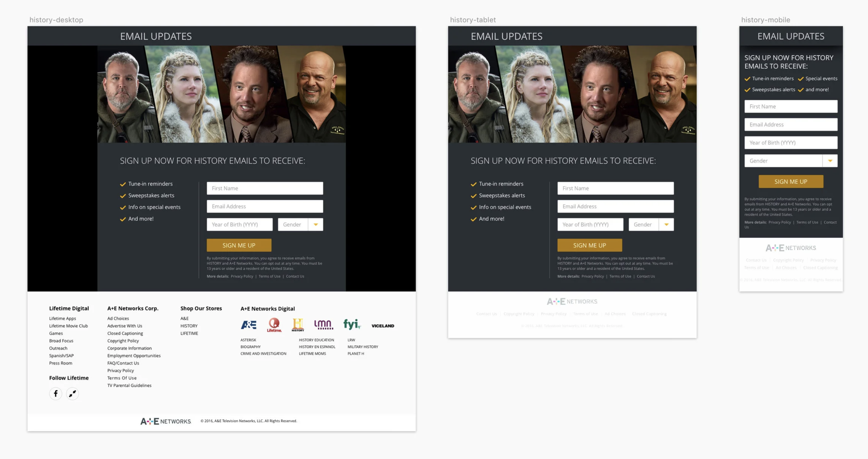
Task: Focus First Name field in tablet form
Action: click(x=615, y=188)
